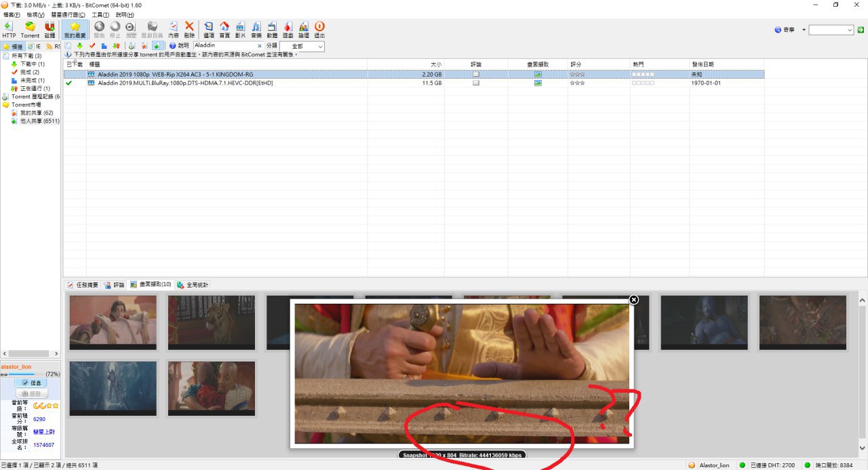Close the enlarged snapshot preview
868x470 pixels.
pos(633,300)
